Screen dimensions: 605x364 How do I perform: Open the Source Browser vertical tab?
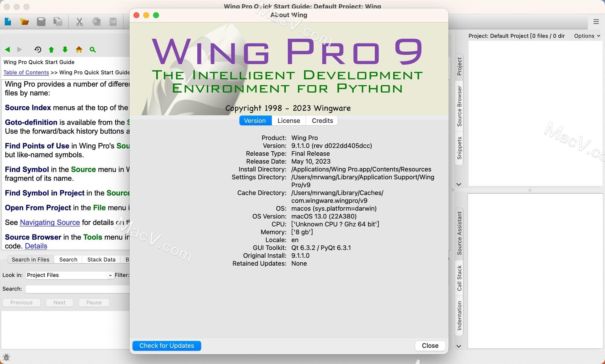click(x=459, y=106)
